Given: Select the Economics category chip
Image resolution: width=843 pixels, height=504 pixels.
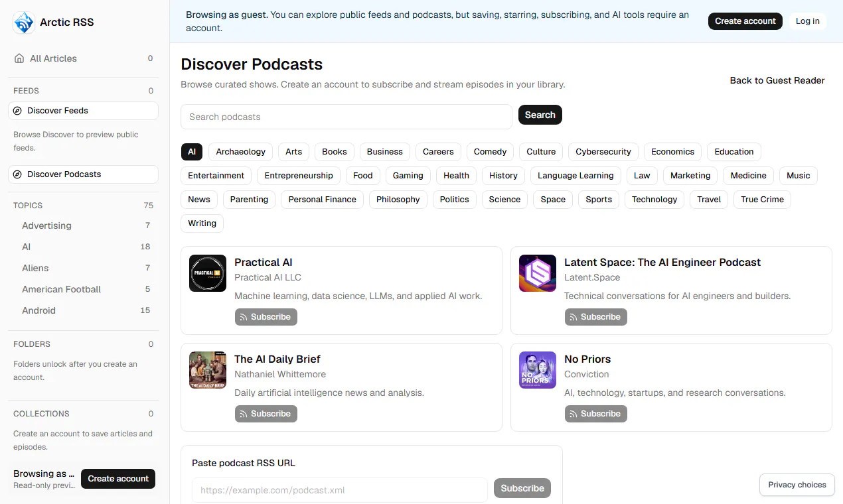Looking at the screenshot, I should [x=672, y=152].
